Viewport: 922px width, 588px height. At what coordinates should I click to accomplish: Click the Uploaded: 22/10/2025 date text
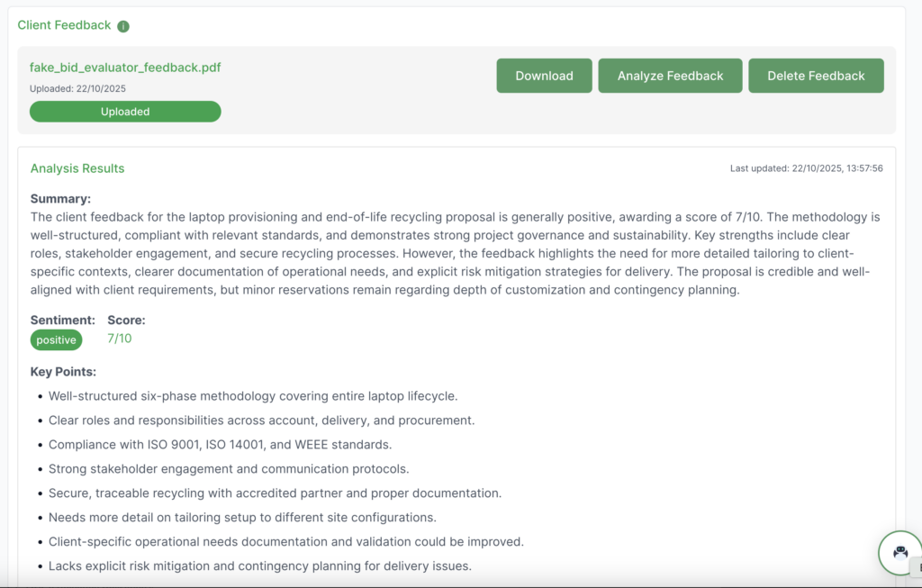[77, 89]
